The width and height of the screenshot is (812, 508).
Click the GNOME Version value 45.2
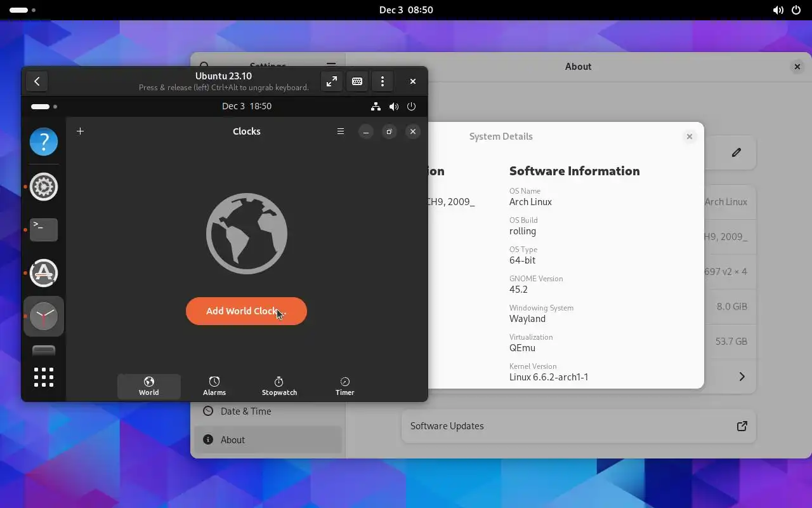518,290
